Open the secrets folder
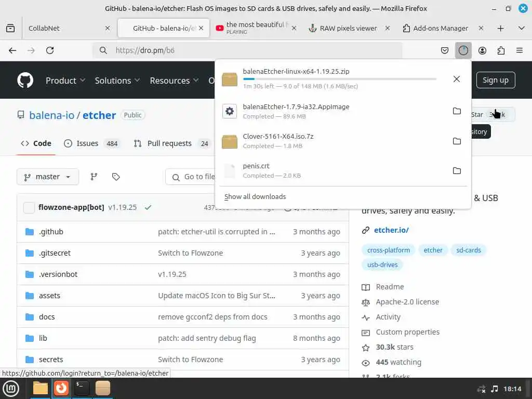Image resolution: width=532 pixels, height=399 pixels. pos(51,360)
